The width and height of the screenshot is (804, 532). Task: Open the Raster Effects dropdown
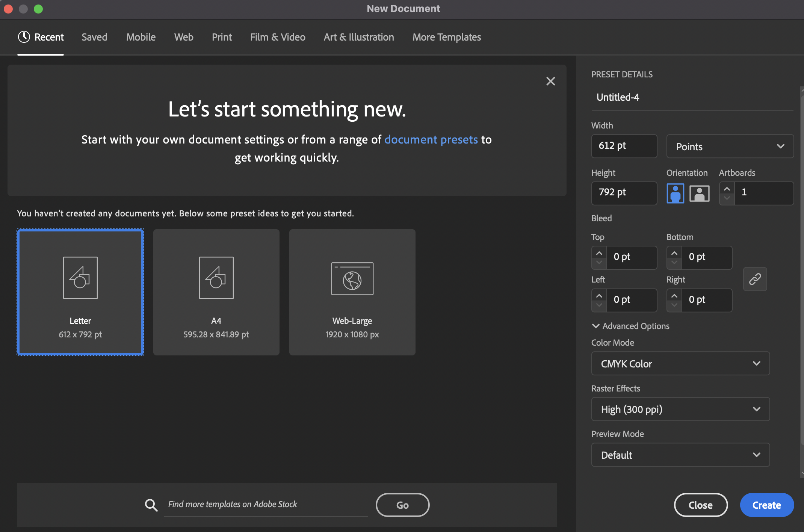point(680,409)
